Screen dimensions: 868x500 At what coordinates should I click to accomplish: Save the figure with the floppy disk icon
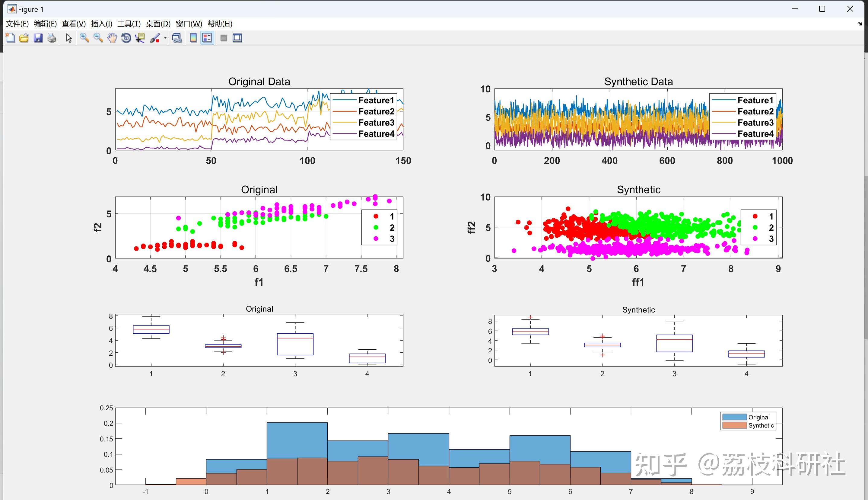point(38,38)
